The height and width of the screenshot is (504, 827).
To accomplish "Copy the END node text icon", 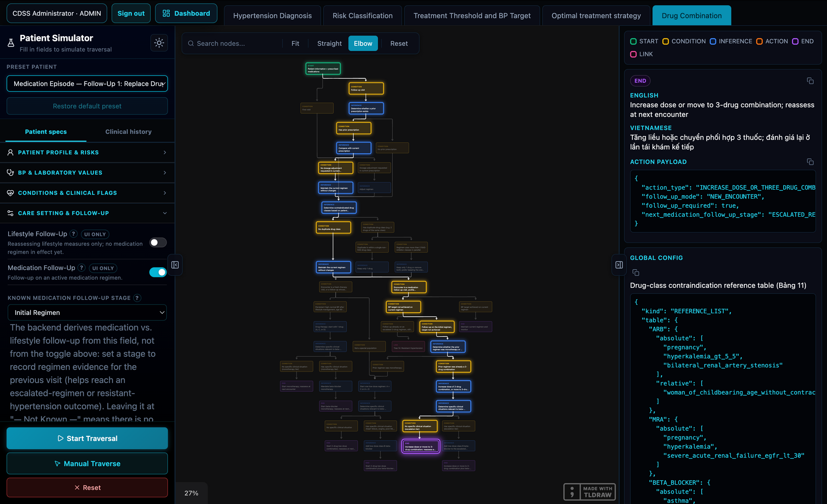I will click(x=810, y=81).
